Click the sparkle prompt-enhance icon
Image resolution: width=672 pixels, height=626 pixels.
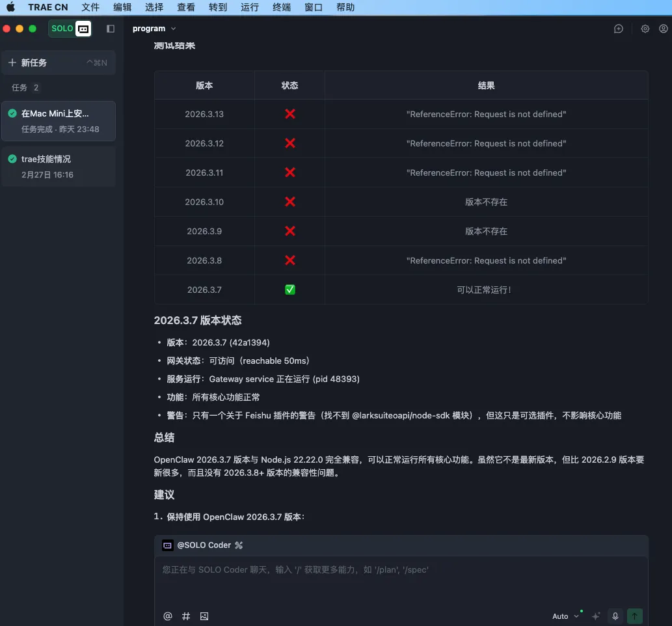pos(596,616)
